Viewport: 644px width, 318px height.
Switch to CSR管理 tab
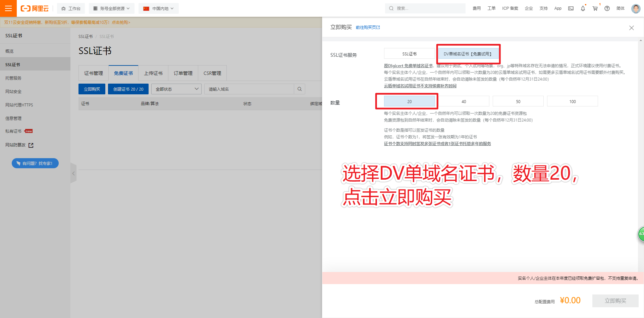point(212,73)
